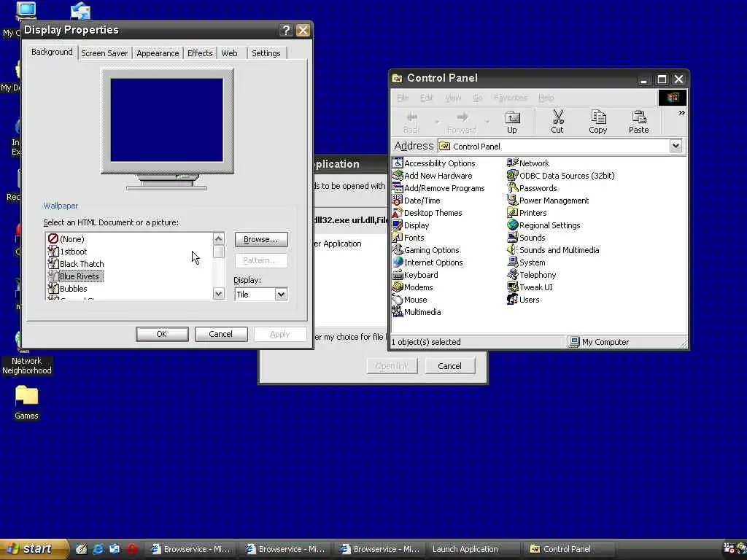Open Add/Remove Programs applet
The image size is (747, 560).
coord(438,188)
